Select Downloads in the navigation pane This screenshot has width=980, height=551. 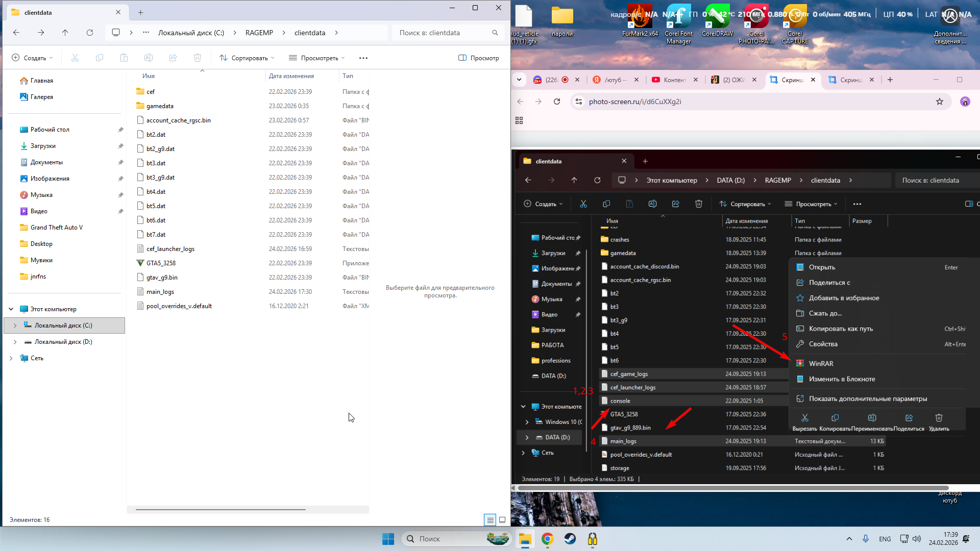point(43,146)
